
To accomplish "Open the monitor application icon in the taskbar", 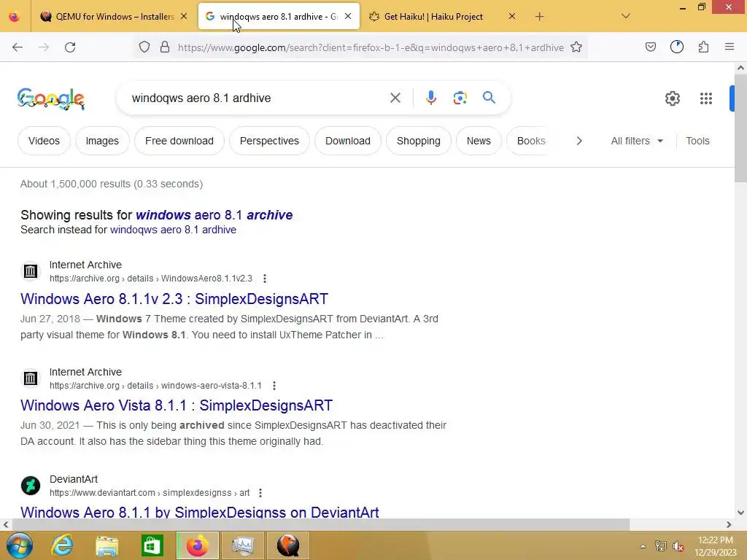I will [x=243, y=545].
